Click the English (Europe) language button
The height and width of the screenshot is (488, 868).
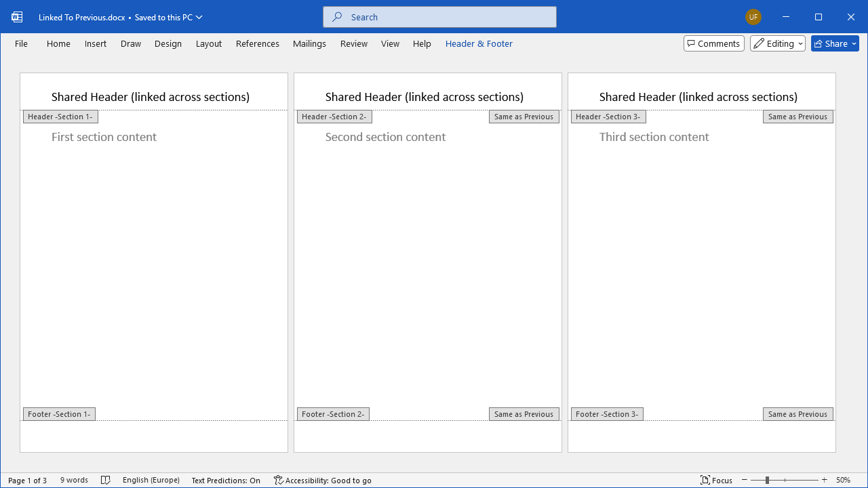(151, 480)
